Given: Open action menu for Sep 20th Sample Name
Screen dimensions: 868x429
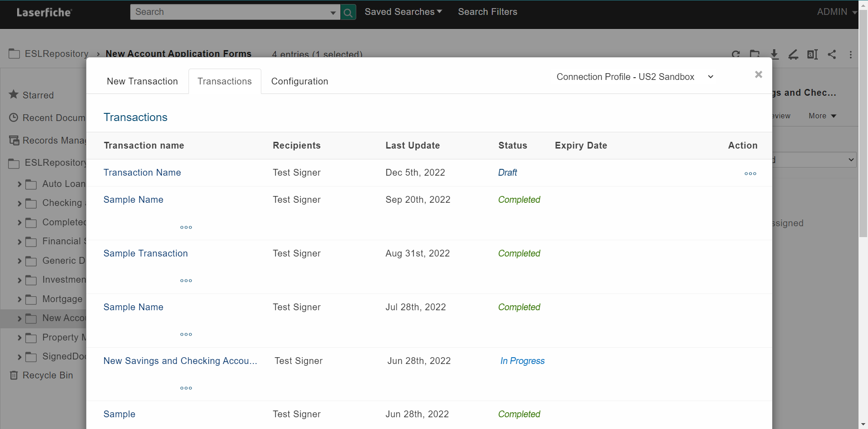Looking at the screenshot, I should [186, 227].
